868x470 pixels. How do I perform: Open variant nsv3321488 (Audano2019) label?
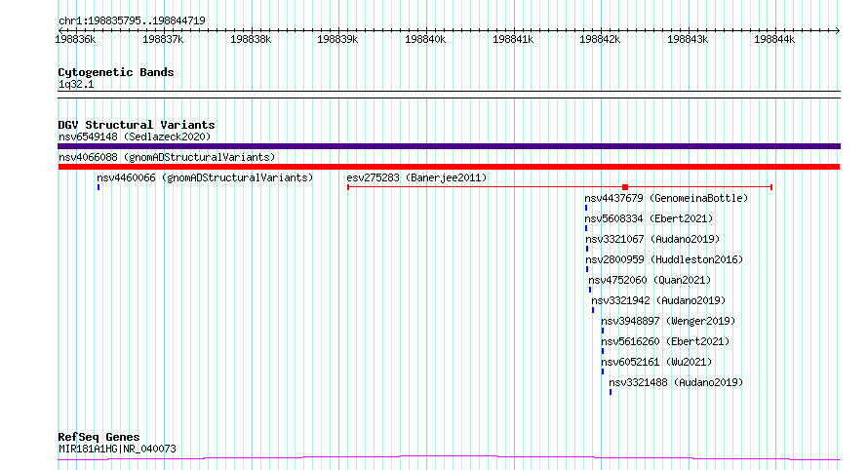pos(676,382)
